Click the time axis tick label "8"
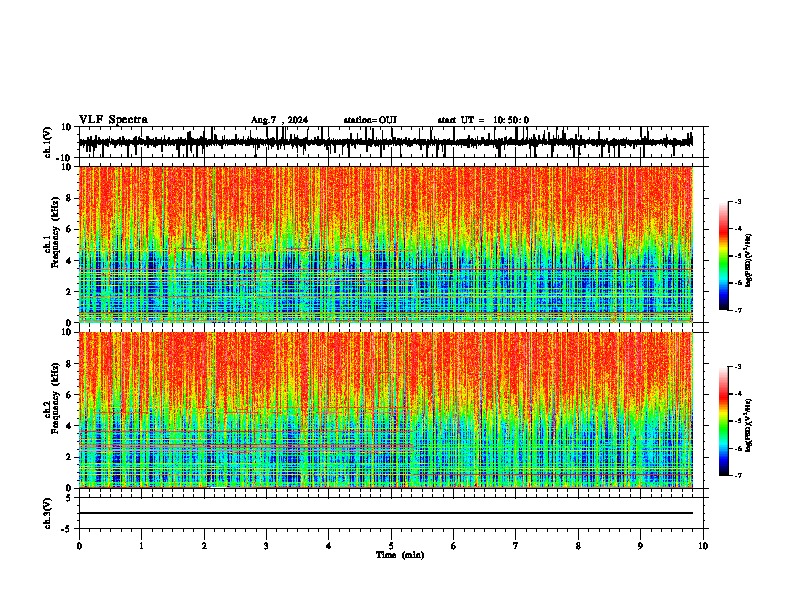This screenshot has width=792, height=612. pyautogui.click(x=578, y=546)
